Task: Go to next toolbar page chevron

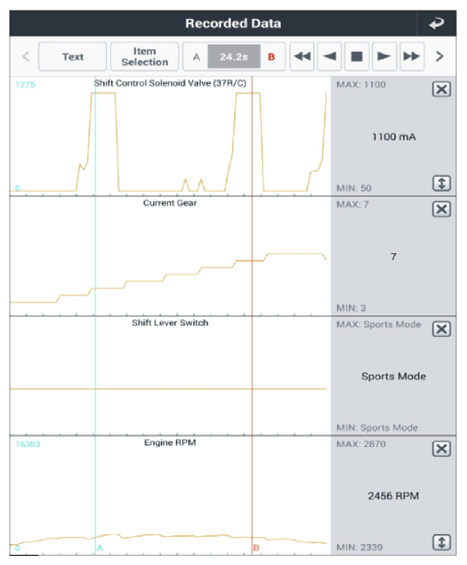Action: [439, 57]
